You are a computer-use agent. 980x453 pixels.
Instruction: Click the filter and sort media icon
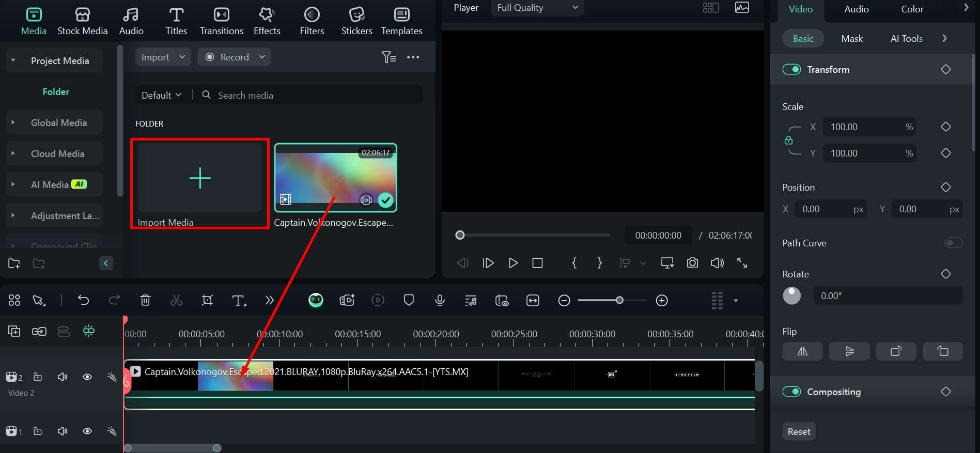388,57
